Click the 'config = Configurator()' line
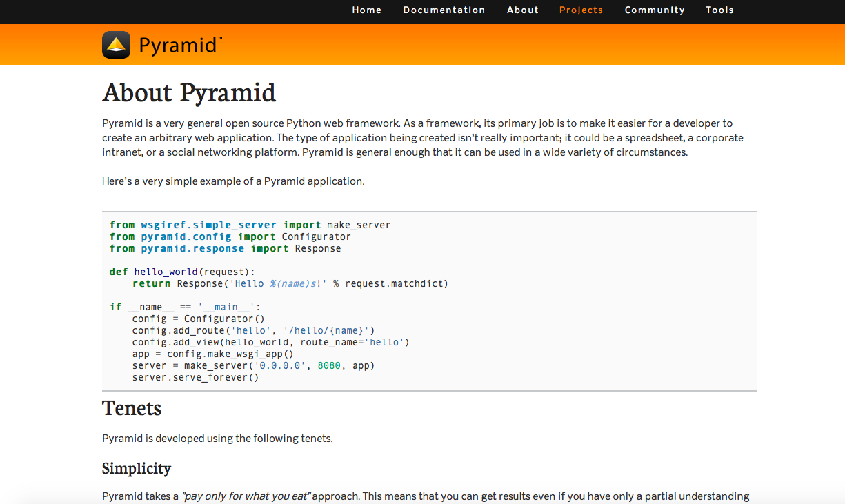 pyautogui.click(x=199, y=319)
